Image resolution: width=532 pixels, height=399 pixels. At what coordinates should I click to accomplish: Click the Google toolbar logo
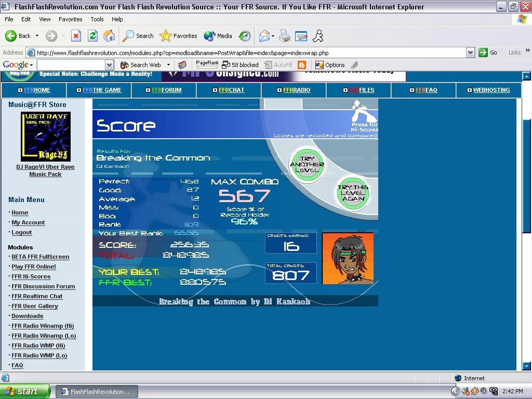pos(15,64)
